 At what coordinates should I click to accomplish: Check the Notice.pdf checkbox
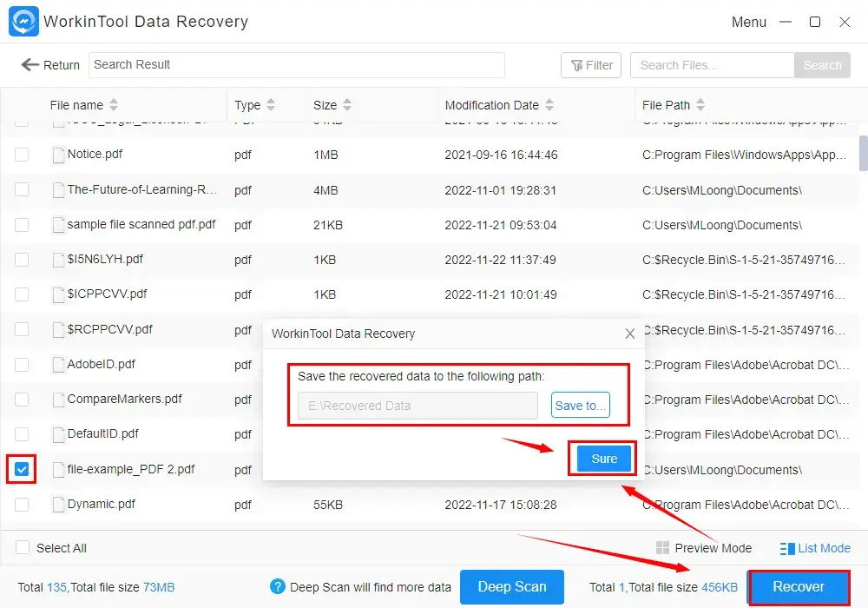(x=22, y=155)
